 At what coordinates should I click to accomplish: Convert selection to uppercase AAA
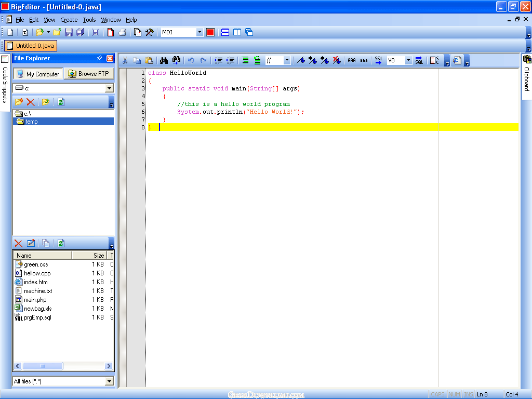point(352,60)
